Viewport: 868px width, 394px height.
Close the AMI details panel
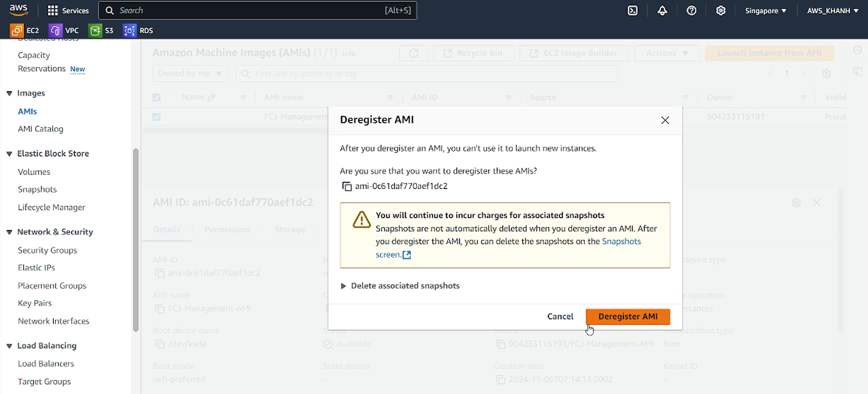coord(817,202)
